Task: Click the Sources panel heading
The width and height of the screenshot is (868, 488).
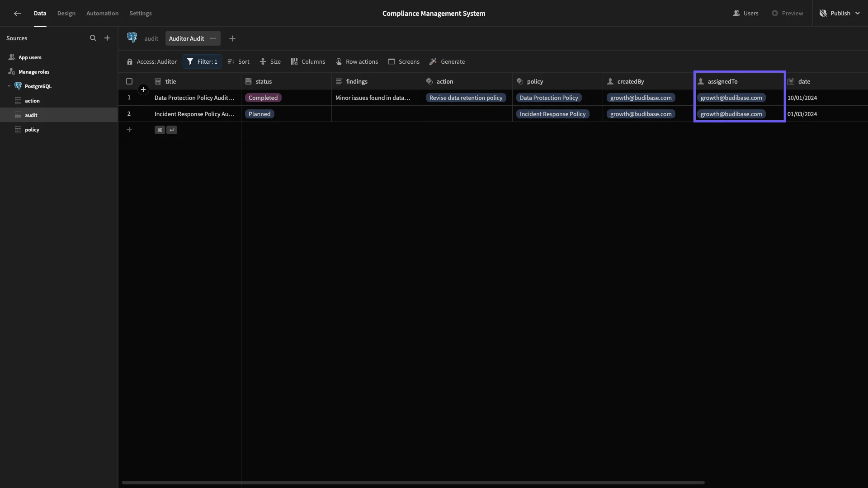Action: pyautogui.click(x=17, y=38)
